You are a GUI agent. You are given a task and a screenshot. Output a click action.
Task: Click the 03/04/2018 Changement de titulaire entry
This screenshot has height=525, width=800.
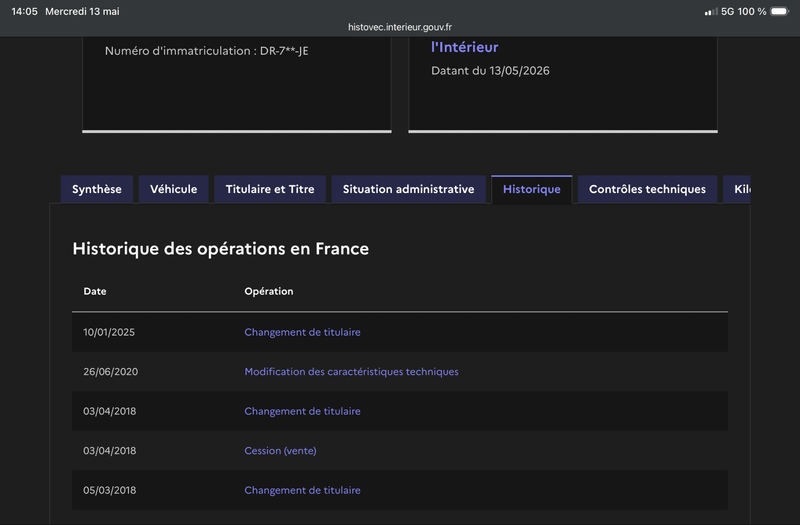click(302, 411)
